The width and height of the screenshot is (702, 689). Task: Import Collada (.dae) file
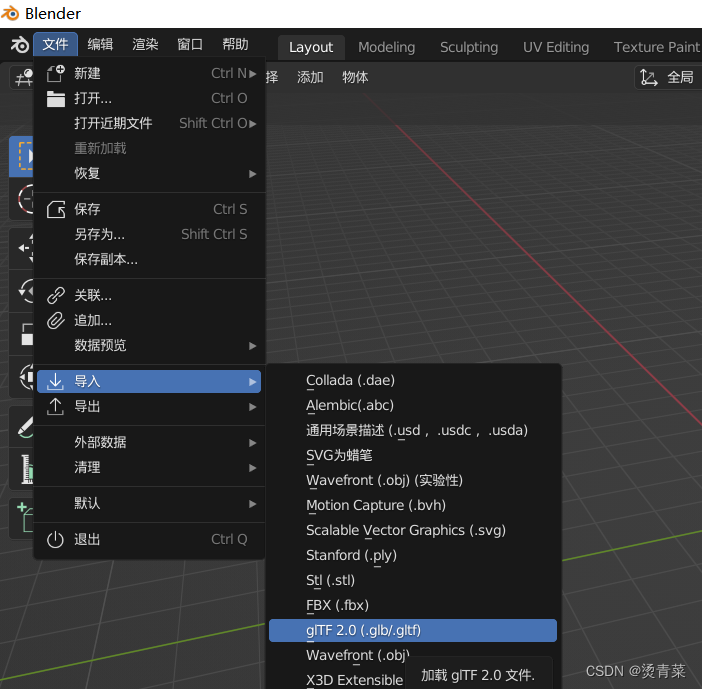point(413,381)
